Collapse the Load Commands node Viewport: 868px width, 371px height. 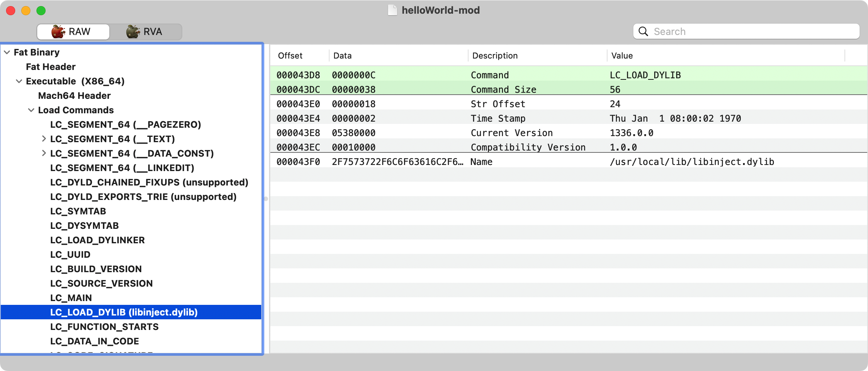pyautogui.click(x=31, y=110)
